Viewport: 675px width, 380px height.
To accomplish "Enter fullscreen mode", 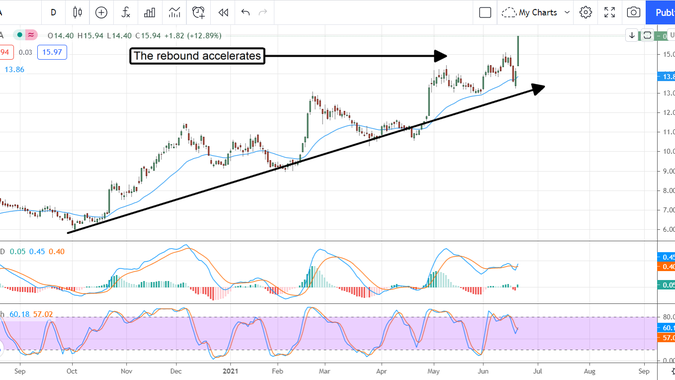I will 610,12.
